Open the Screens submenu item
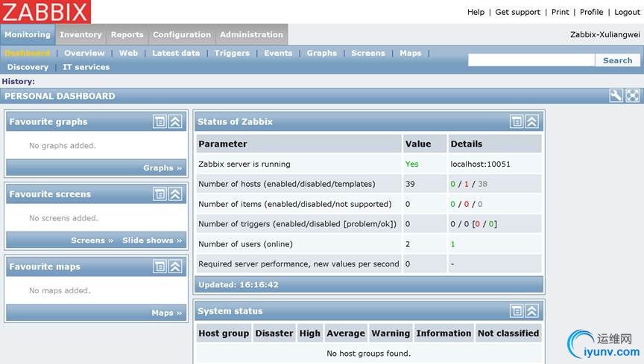 click(368, 53)
